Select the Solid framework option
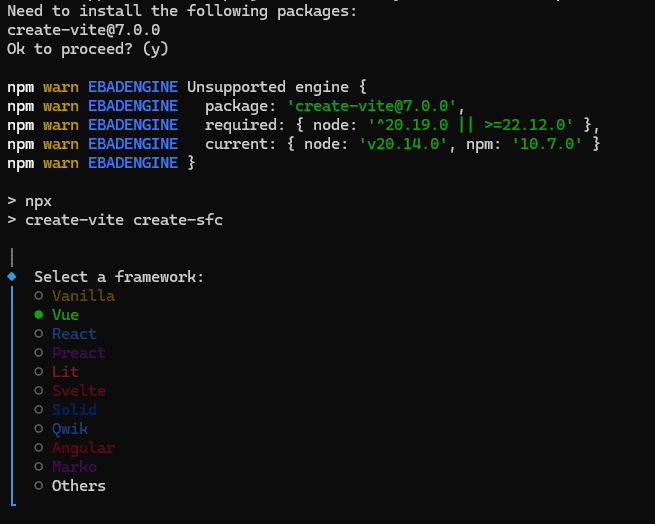The width and height of the screenshot is (655, 524). click(74, 410)
